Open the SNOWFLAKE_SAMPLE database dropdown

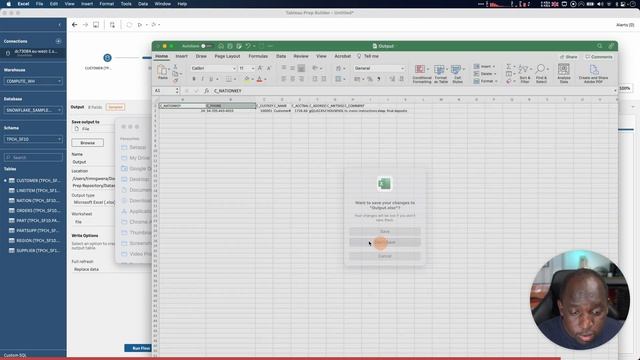coord(33,110)
